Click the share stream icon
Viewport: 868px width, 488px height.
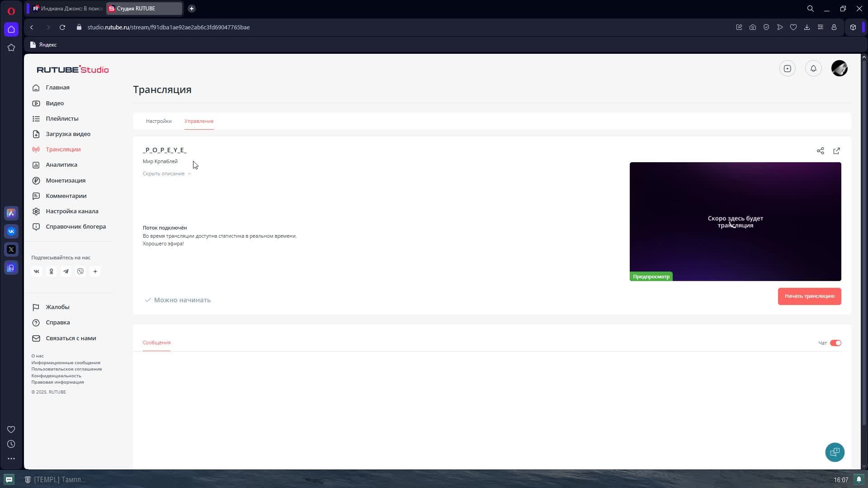tap(820, 151)
